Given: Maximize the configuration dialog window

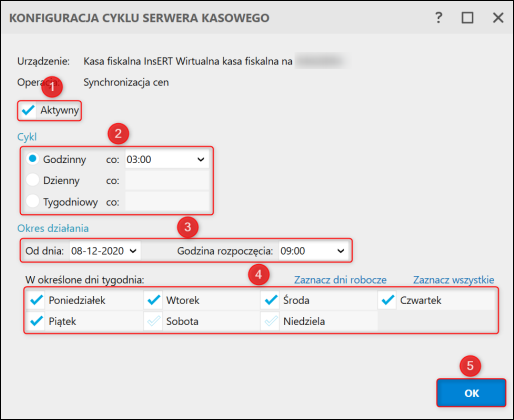Looking at the screenshot, I should tap(467, 18).
